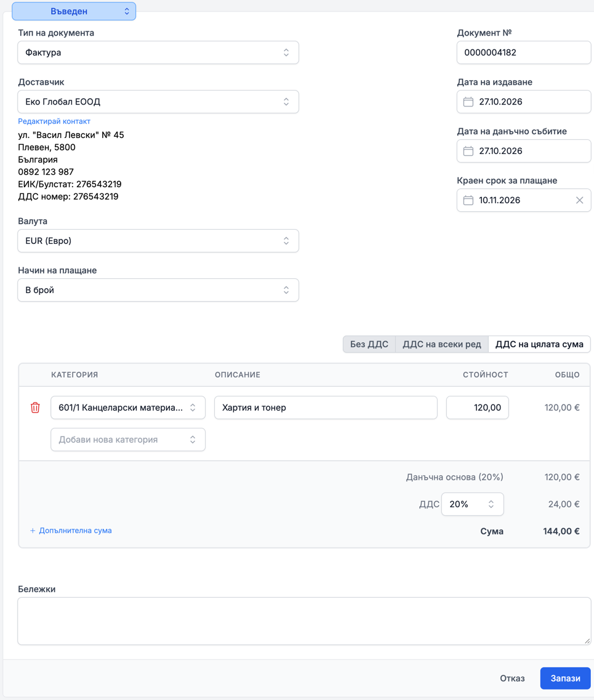The image size is (594, 700).
Task: Click the ДДС amount 24,00 €
Action: click(x=564, y=504)
